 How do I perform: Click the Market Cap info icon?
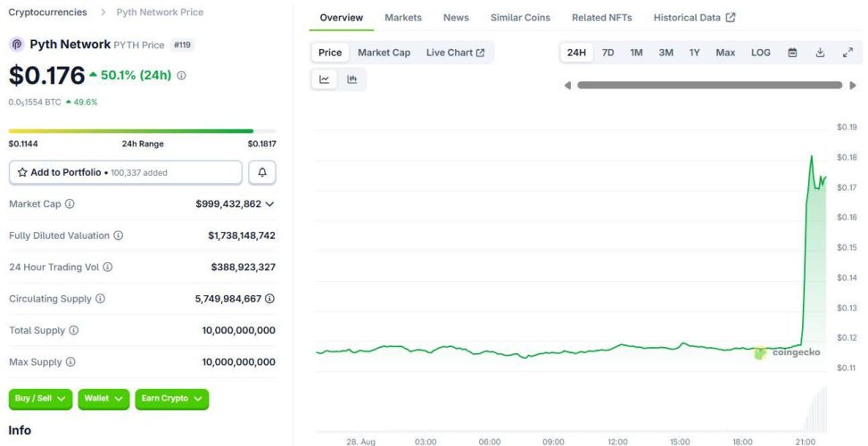[x=70, y=204]
